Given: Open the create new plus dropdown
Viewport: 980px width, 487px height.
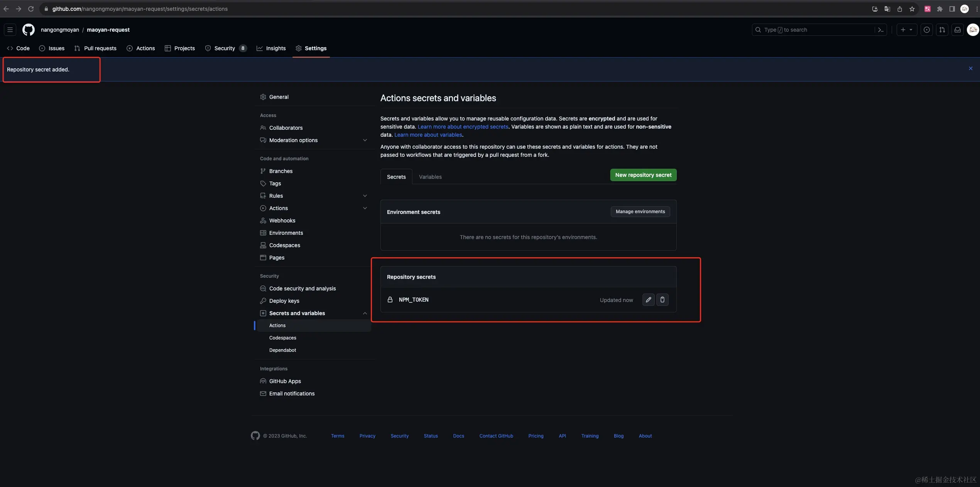Looking at the screenshot, I should click(x=906, y=30).
